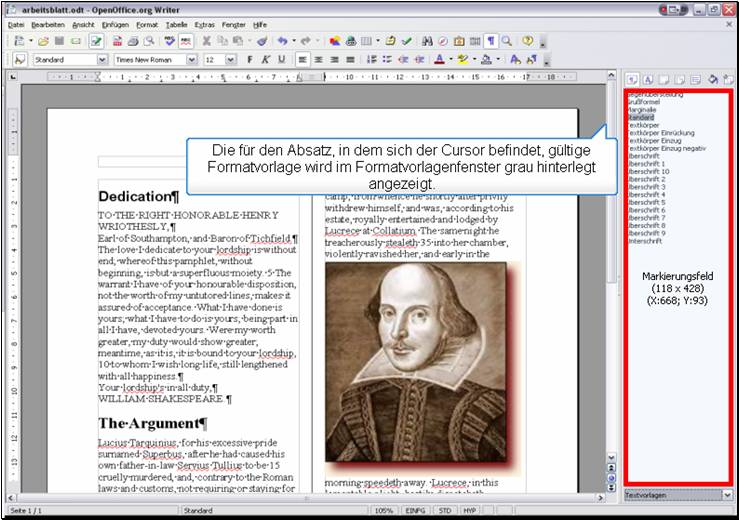The height and width of the screenshot is (520, 739).
Task: Click the font color button
Action: coord(441,60)
